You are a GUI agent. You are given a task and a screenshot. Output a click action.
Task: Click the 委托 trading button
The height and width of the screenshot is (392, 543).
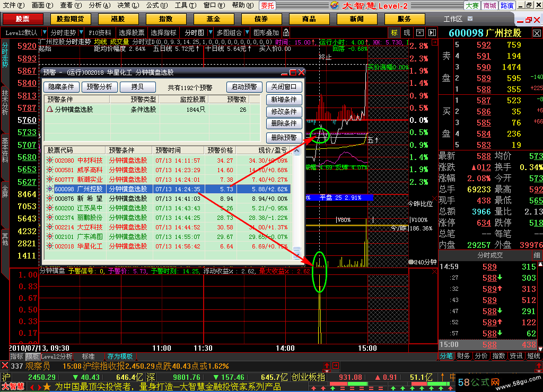267,5
